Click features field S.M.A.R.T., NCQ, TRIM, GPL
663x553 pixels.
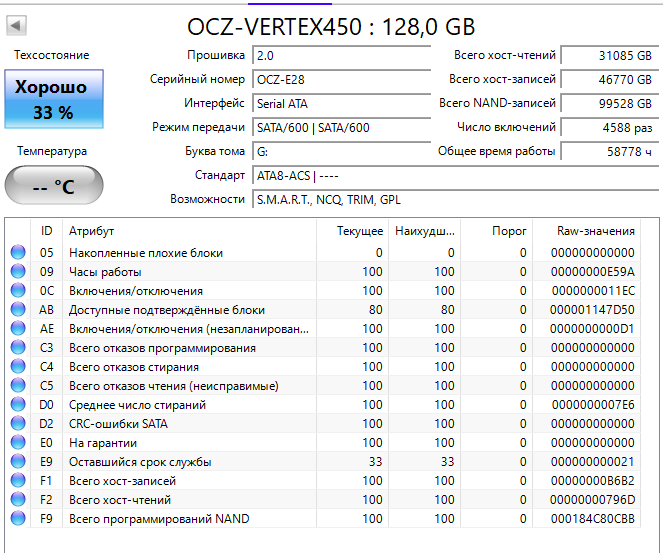tap(456, 200)
